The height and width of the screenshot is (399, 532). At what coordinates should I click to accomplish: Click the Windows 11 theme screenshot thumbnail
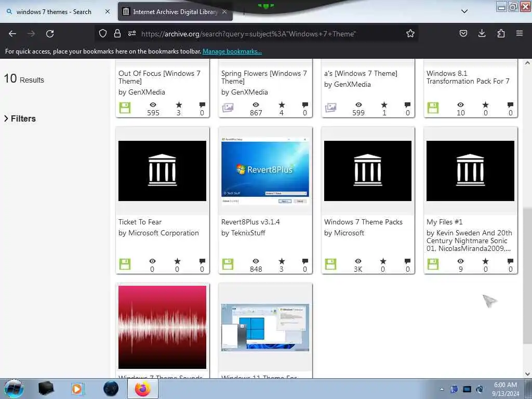coord(265,327)
